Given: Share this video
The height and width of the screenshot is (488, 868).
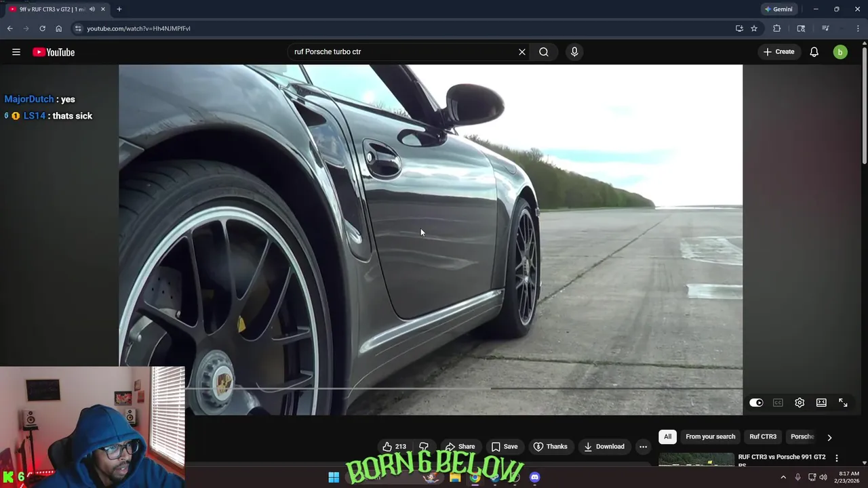Looking at the screenshot, I should 460,447.
